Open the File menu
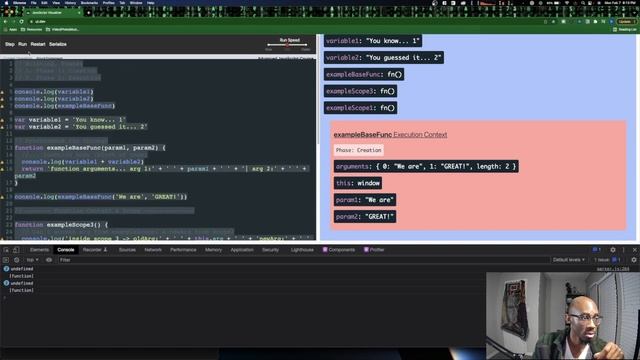Viewport: 640px width, 360px height. click(x=33, y=2)
